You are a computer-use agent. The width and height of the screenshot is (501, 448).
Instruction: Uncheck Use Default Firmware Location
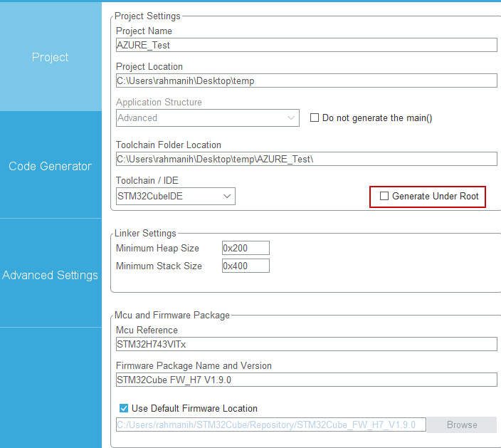[x=124, y=409]
